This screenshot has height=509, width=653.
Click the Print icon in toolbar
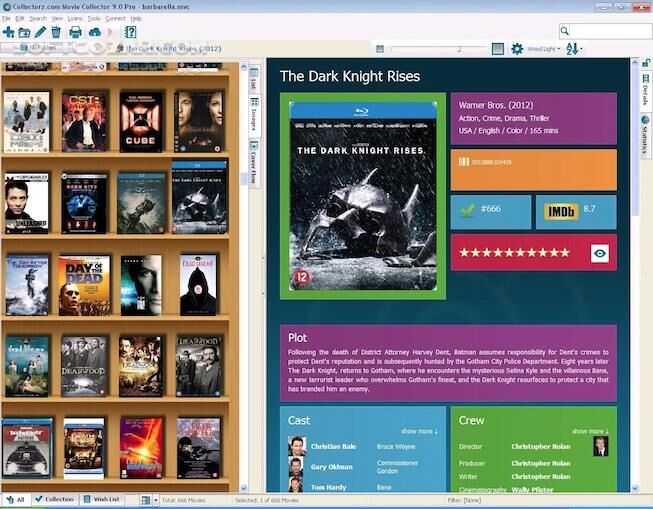point(75,32)
